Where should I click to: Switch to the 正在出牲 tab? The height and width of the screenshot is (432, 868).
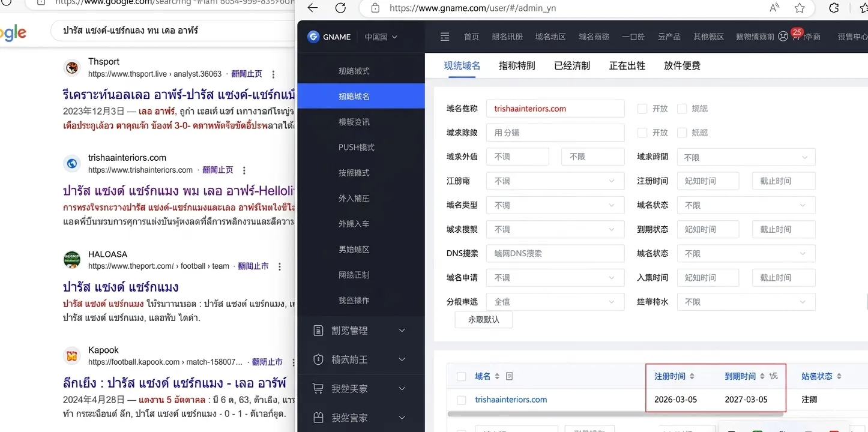627,65
